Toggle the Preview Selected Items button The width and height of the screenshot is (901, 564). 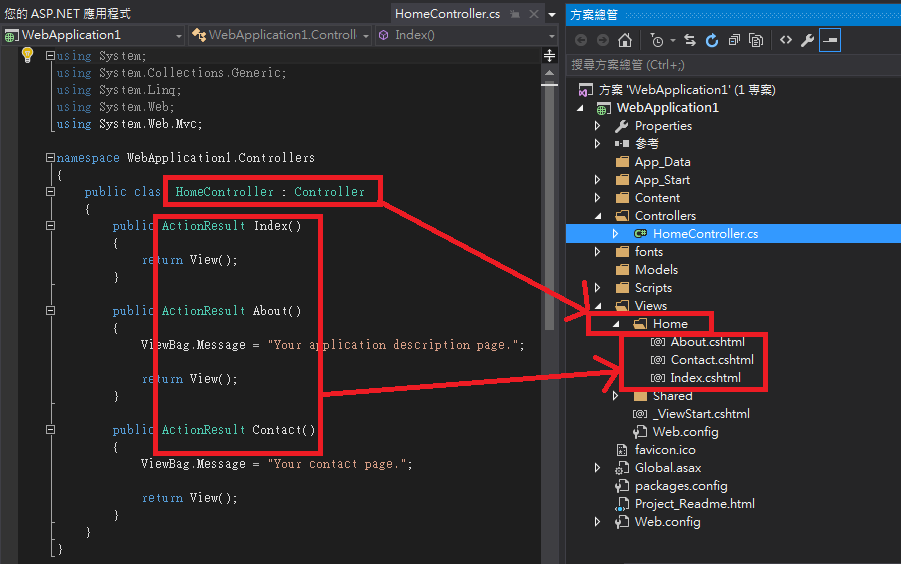click(830, 40)
